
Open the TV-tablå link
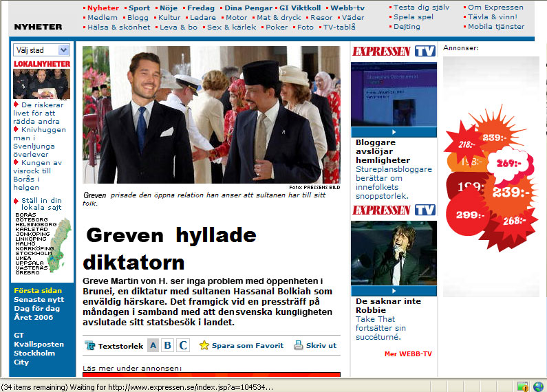click(339, 27)
